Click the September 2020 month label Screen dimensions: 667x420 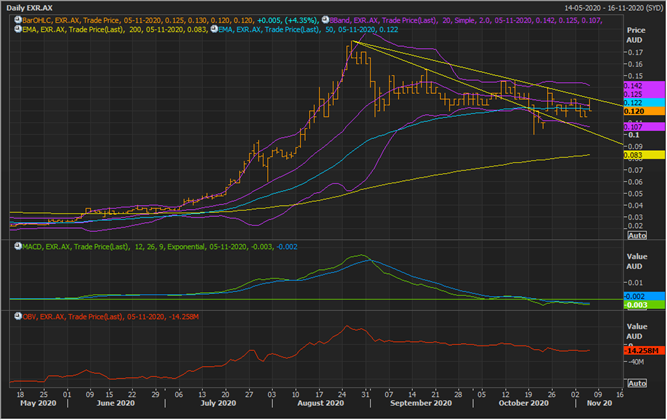(x=421, y=403)
